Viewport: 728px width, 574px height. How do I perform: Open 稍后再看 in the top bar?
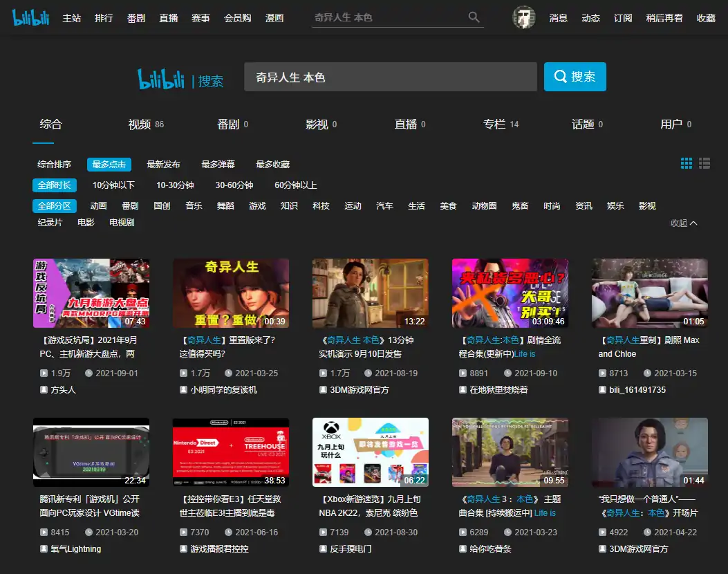[664, 18]
